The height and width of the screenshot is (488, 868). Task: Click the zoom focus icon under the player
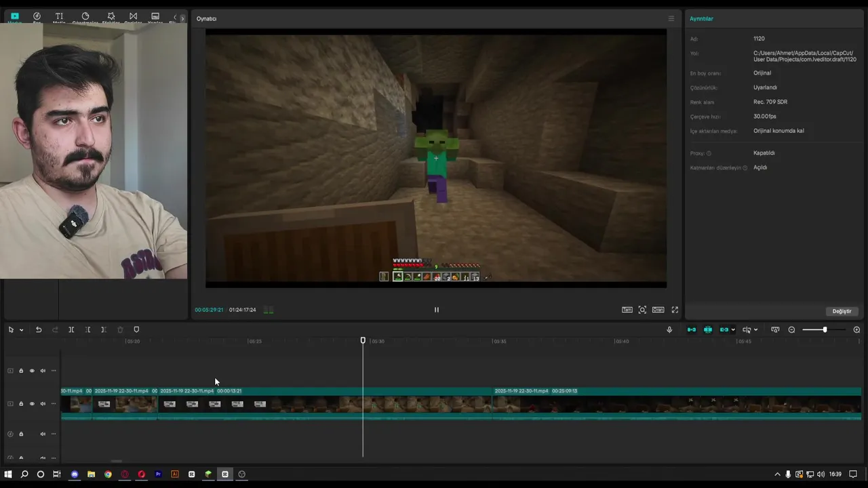coord(642,310)
